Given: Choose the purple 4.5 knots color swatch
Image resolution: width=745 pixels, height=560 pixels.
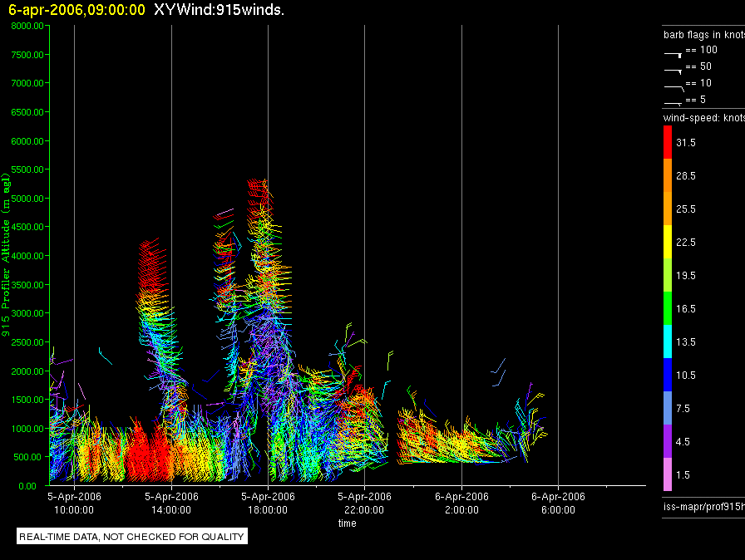Looking at the screenshot, I should click(667, 442).
